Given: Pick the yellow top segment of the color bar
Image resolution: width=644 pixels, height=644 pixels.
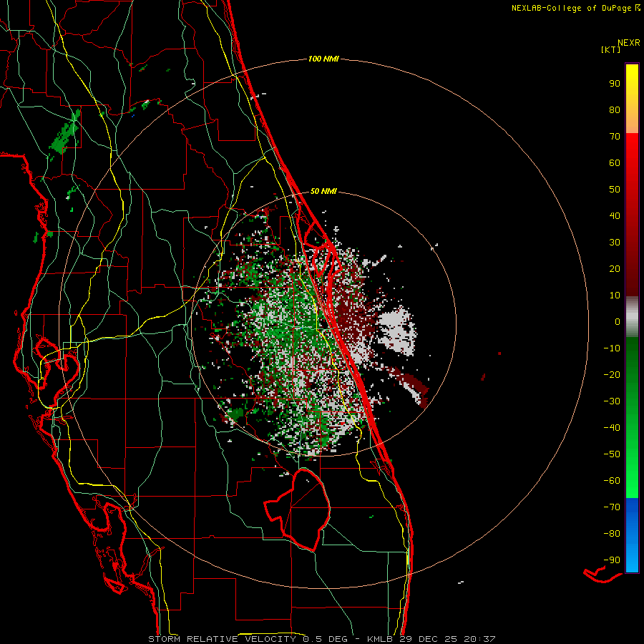Looking at the screenshot, I should point(632,99).
